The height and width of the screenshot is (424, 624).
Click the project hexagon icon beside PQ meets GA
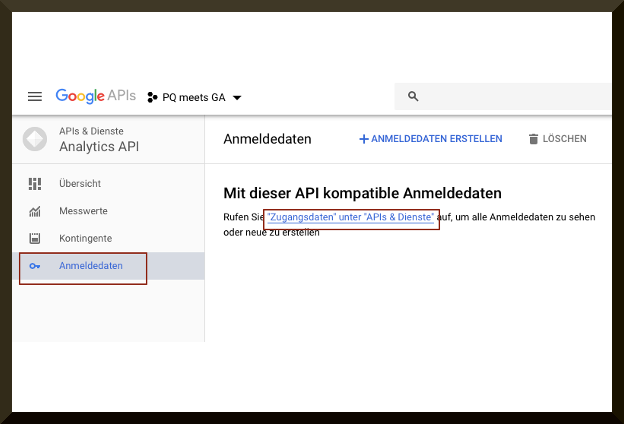click(x=152, y=97)
